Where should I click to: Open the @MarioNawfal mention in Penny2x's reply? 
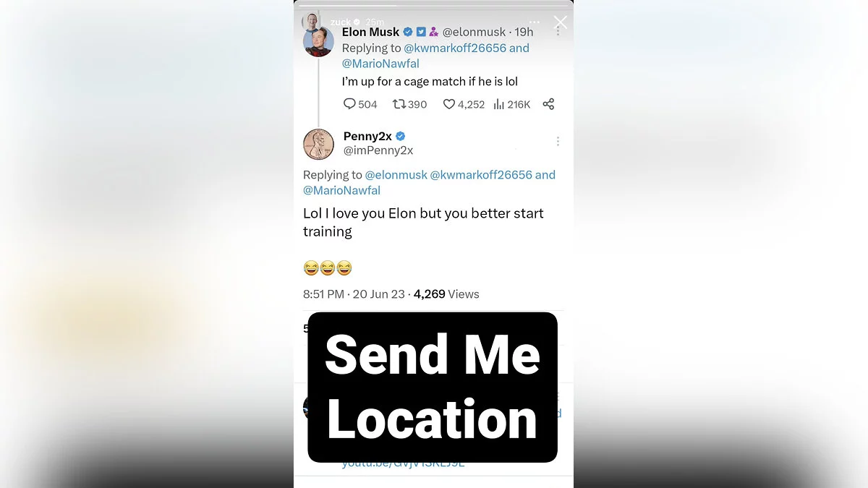coord(341,190)
